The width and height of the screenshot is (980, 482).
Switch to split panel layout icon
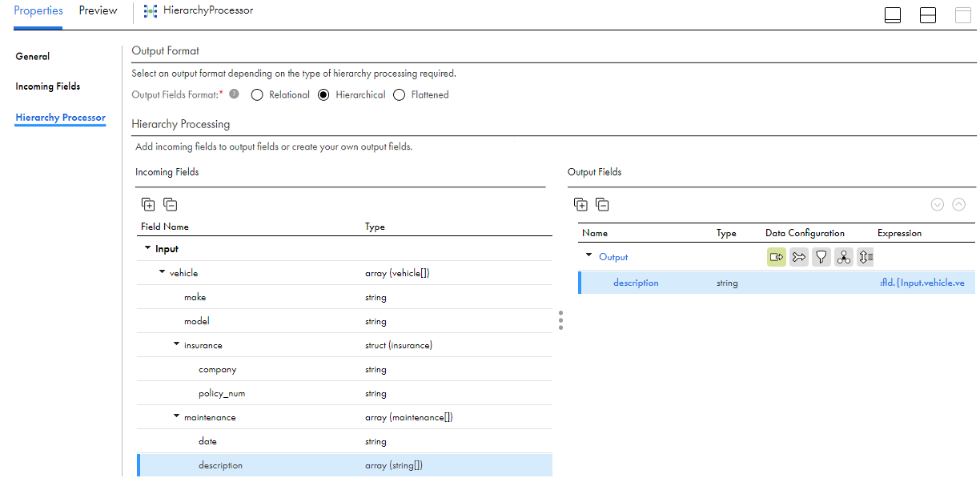[928, 15]
